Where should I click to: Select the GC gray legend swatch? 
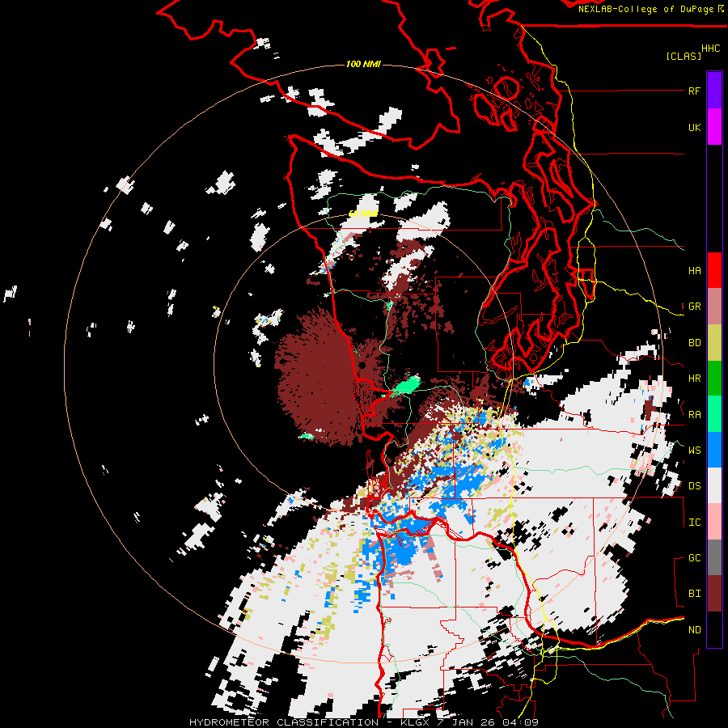[714, 557]
